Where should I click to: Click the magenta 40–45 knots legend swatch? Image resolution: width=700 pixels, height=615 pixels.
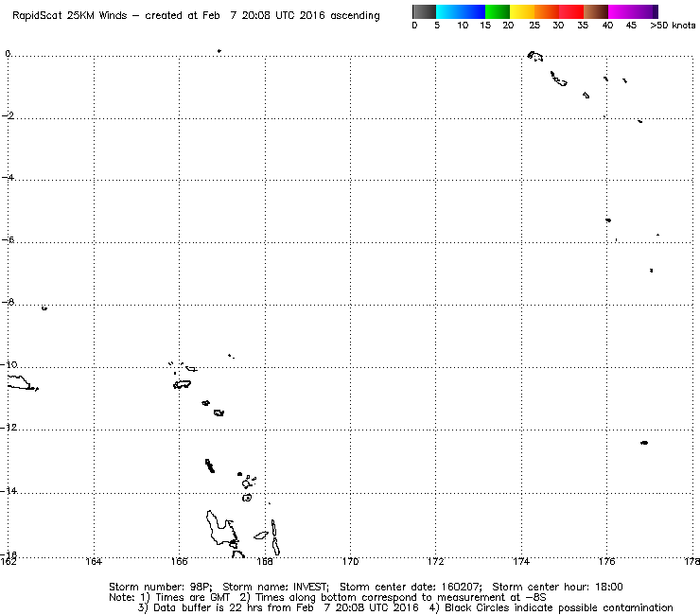621,11
